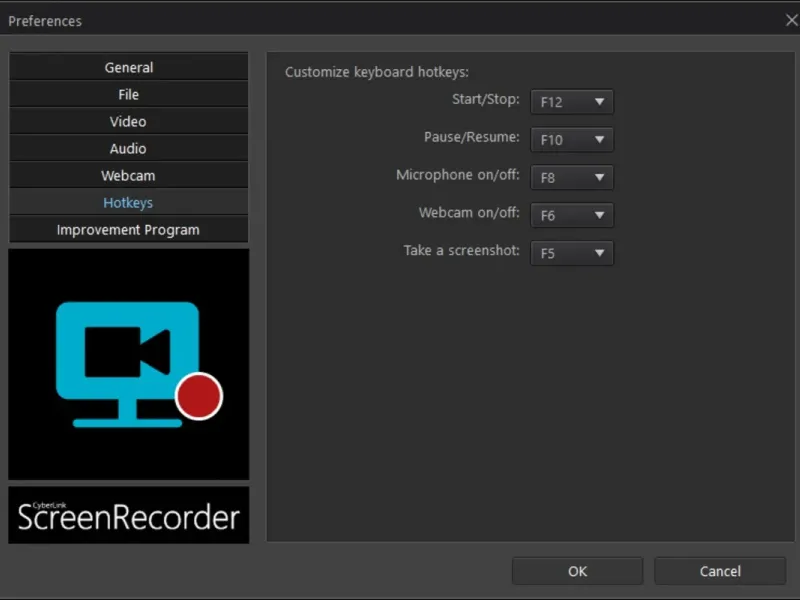The image size is (800, 600).
Task: Click the 'Microphone on/off:' label
Action: pos(458,174)
